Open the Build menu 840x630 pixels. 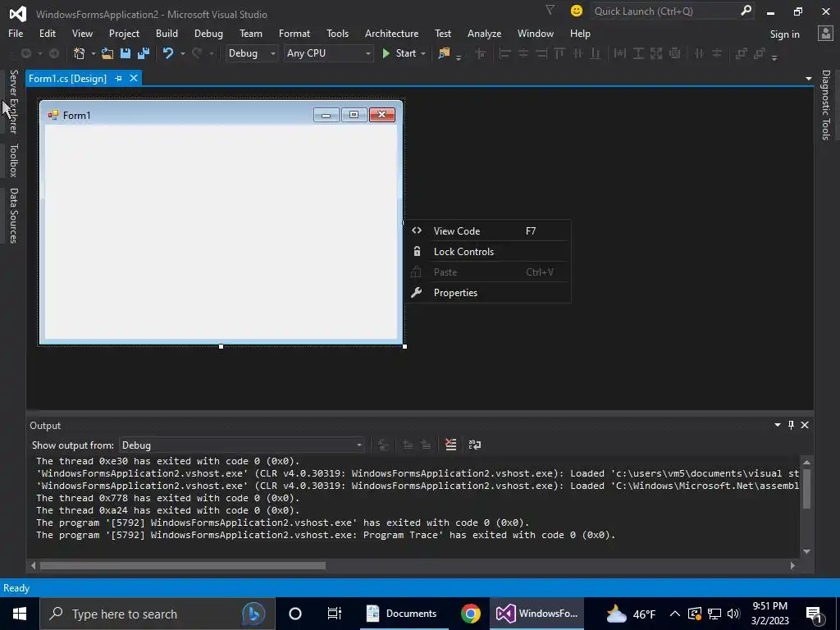point(167,33)
